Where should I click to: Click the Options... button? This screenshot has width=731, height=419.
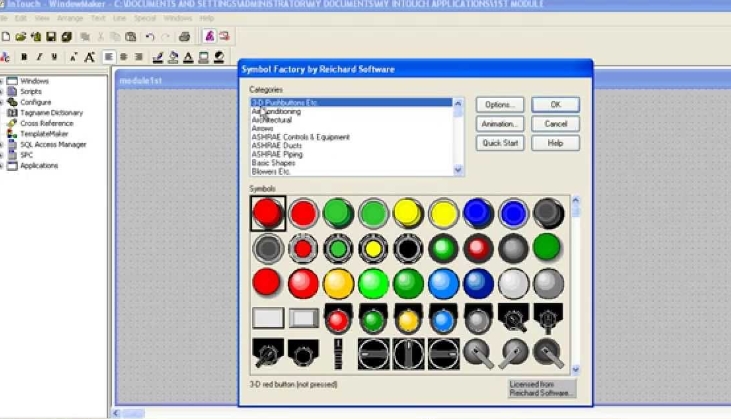(501, 105)
